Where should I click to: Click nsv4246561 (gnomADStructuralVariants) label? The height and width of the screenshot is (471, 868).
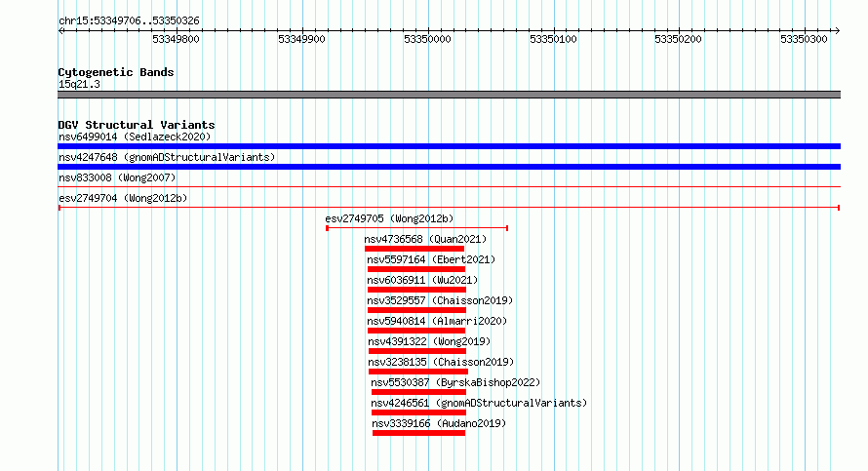click(479, 403)
